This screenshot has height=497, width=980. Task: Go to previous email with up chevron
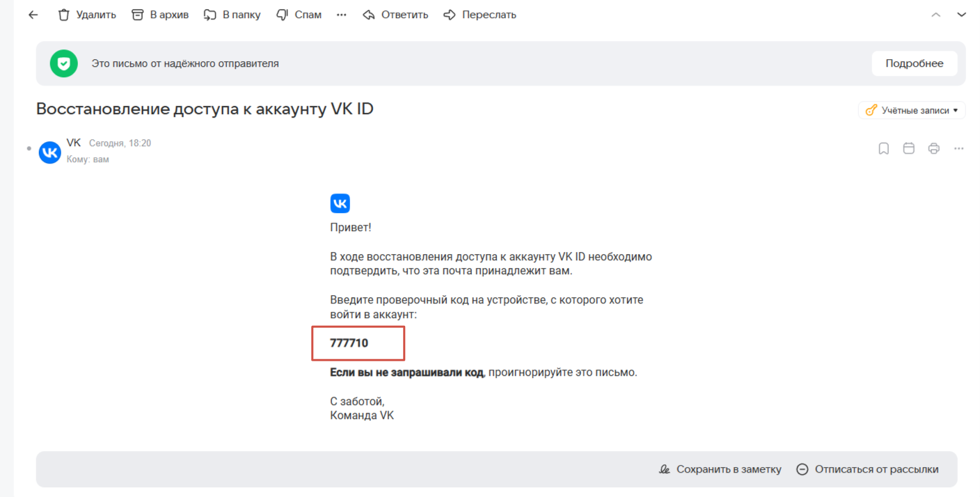[936, 15]
